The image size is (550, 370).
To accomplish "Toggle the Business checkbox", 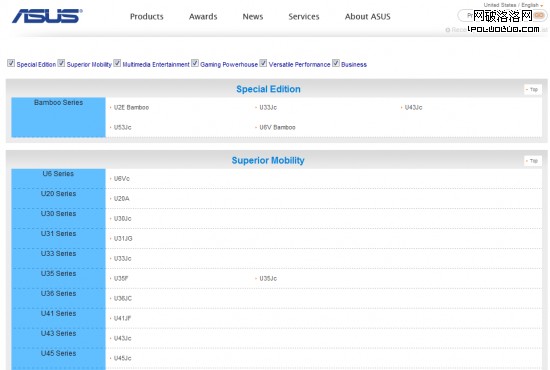I will (336, 63).
